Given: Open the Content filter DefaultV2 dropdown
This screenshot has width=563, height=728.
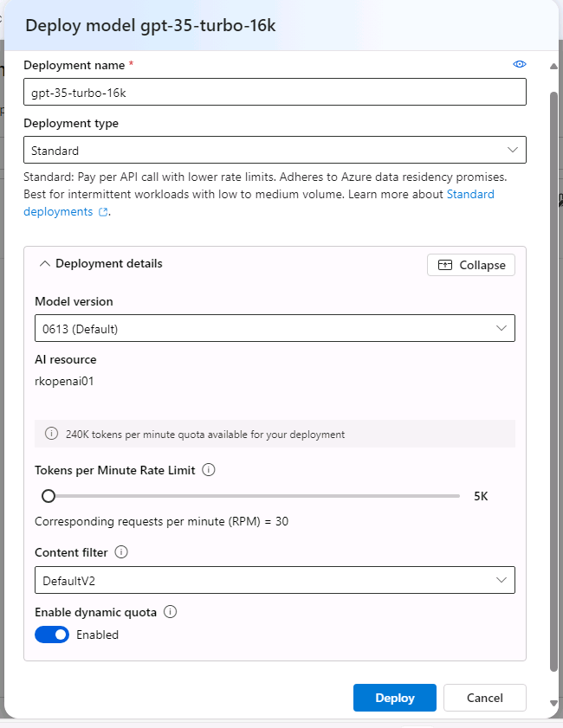Looking at the screenshot, I should 275,579.
